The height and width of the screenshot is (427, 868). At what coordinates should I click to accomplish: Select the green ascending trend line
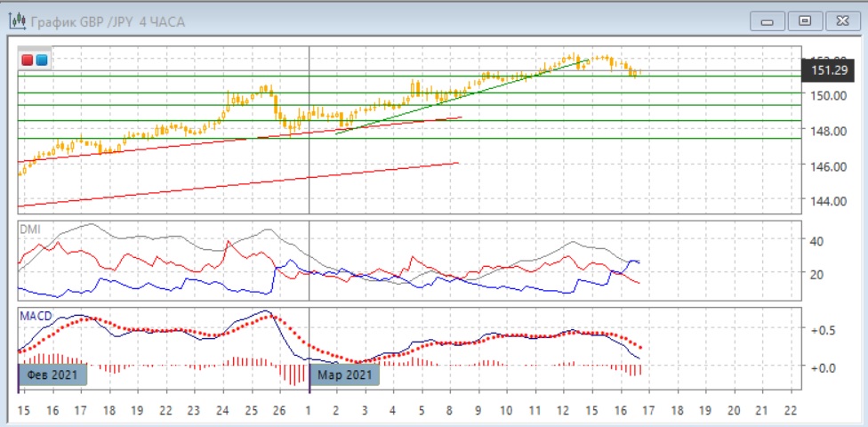pyautogui.click(x=462, y=96)
